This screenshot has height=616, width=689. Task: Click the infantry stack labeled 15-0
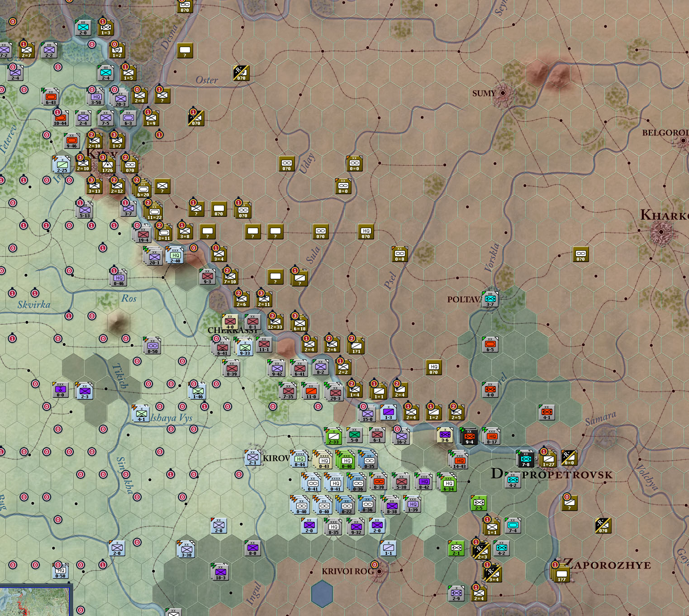click(x=367, y=414)
